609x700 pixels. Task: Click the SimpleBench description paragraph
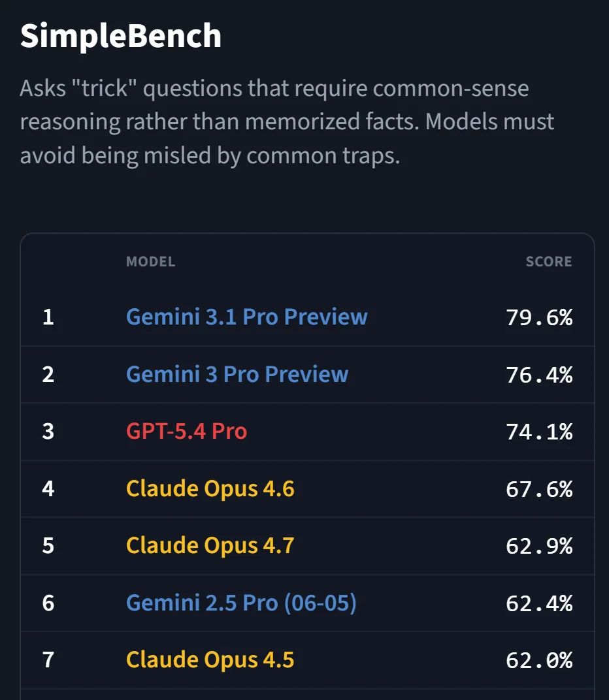click(288, 122)
